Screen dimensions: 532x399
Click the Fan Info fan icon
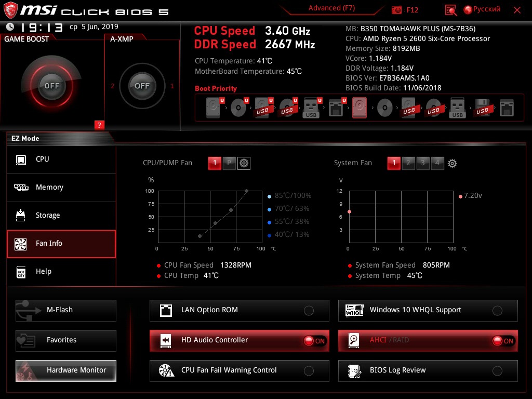click(x=21, y=244)
